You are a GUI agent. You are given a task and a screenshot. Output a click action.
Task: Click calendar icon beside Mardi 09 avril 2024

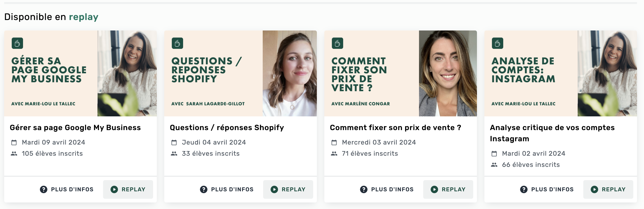tap(14, 142)
